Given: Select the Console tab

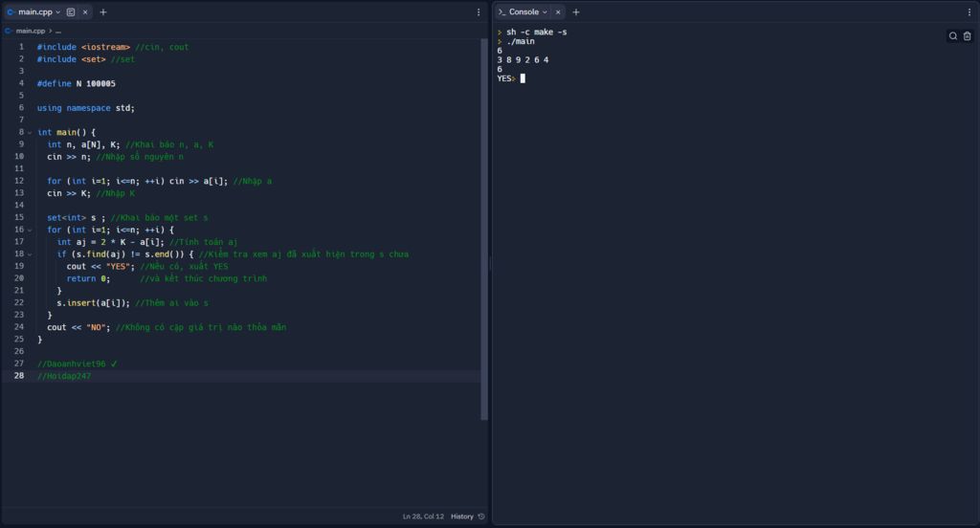Looking at the screenshot, I should pos(522,12).
